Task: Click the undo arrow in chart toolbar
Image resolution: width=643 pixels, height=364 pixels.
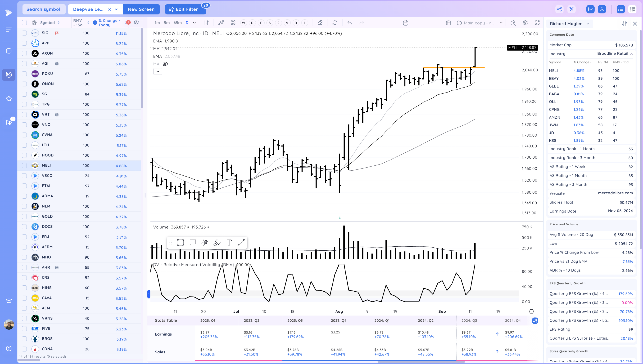Action: [x=349, y=23]
